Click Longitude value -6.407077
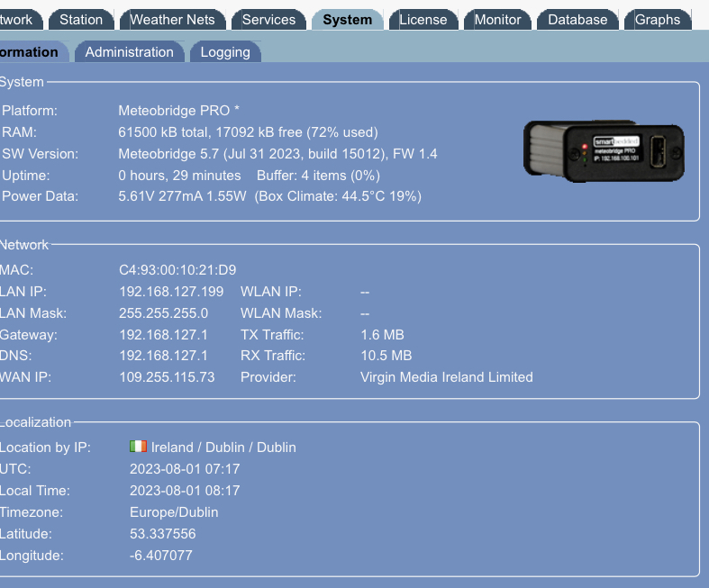The image size is (709, 588). click(161, 556)
